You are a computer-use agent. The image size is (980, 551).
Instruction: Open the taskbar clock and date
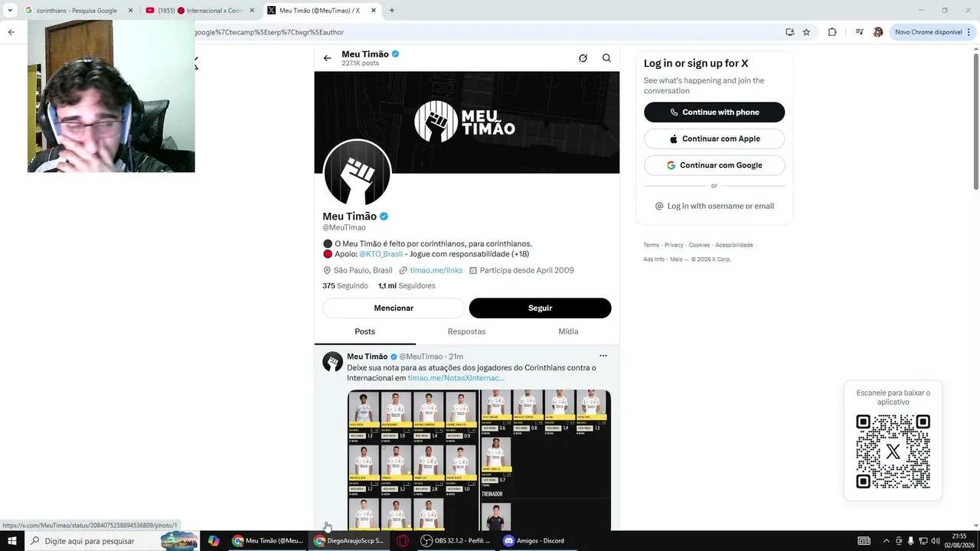pos(959,541)
